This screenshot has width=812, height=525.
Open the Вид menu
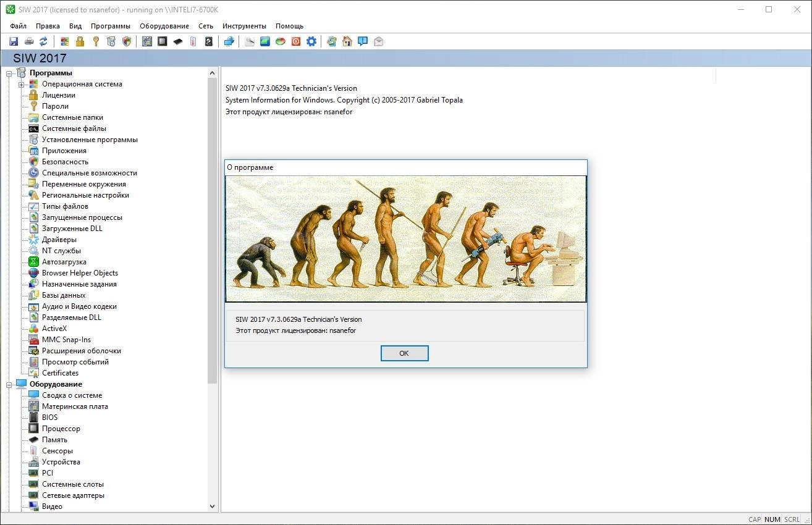pyautogui.click(x=75, y=26)
